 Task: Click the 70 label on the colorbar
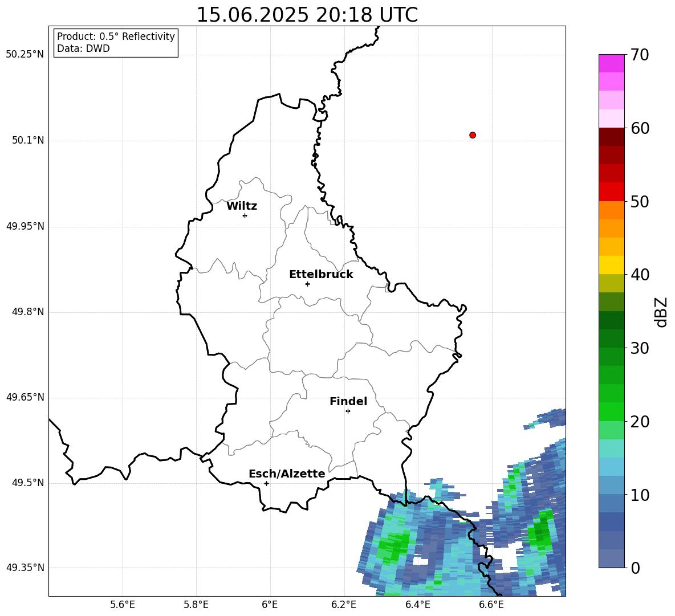640,55
